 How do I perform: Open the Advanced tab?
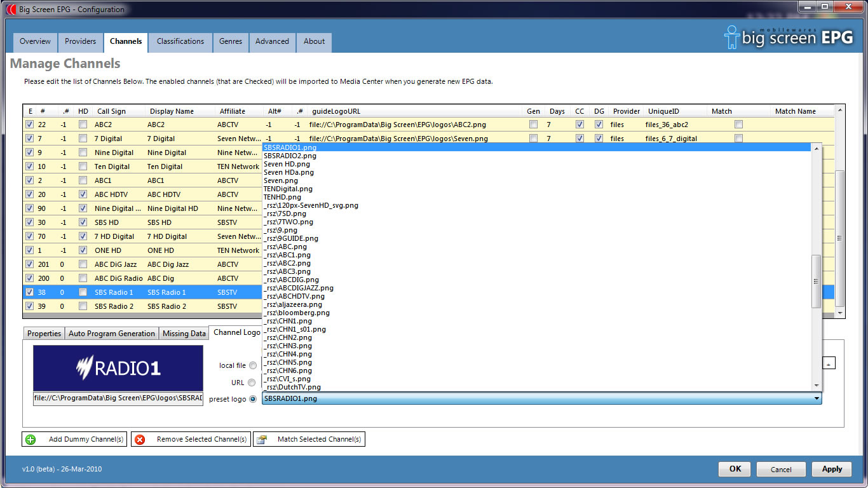point(272,42)
